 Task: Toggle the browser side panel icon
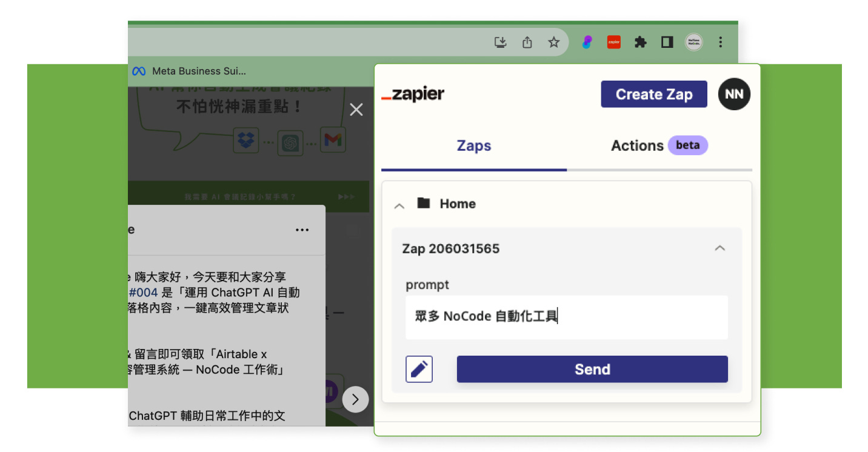[667, 42]
